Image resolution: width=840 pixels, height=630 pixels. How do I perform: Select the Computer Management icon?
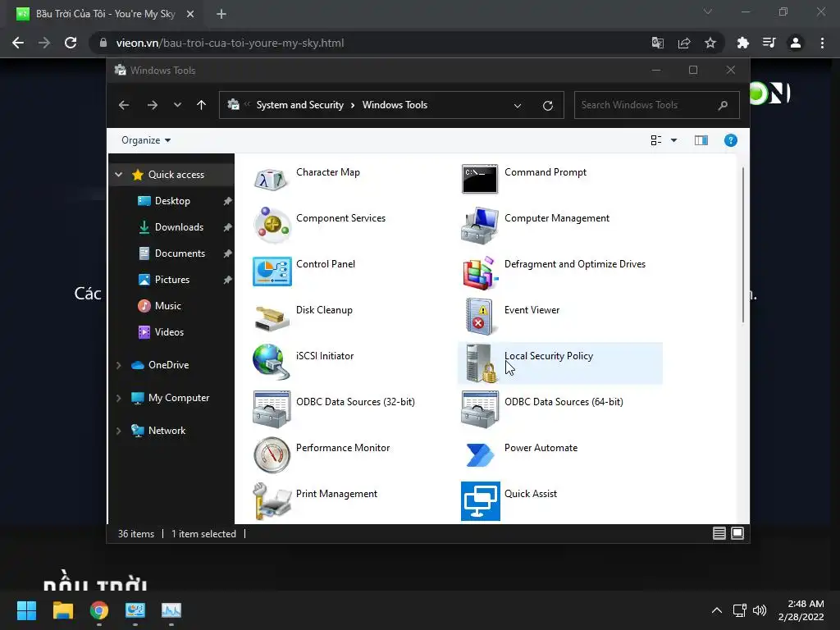point(480,225)
